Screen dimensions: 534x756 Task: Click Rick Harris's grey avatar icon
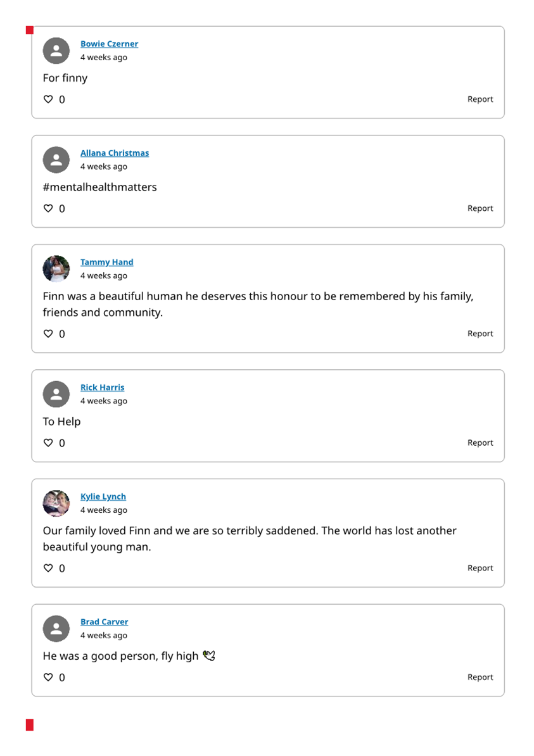coord(56,394)
